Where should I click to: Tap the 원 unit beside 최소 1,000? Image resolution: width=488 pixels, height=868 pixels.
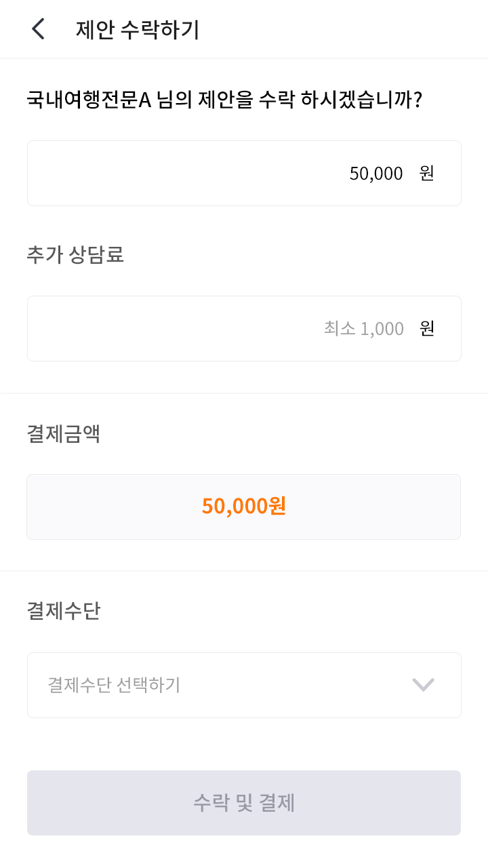[426, 329]
